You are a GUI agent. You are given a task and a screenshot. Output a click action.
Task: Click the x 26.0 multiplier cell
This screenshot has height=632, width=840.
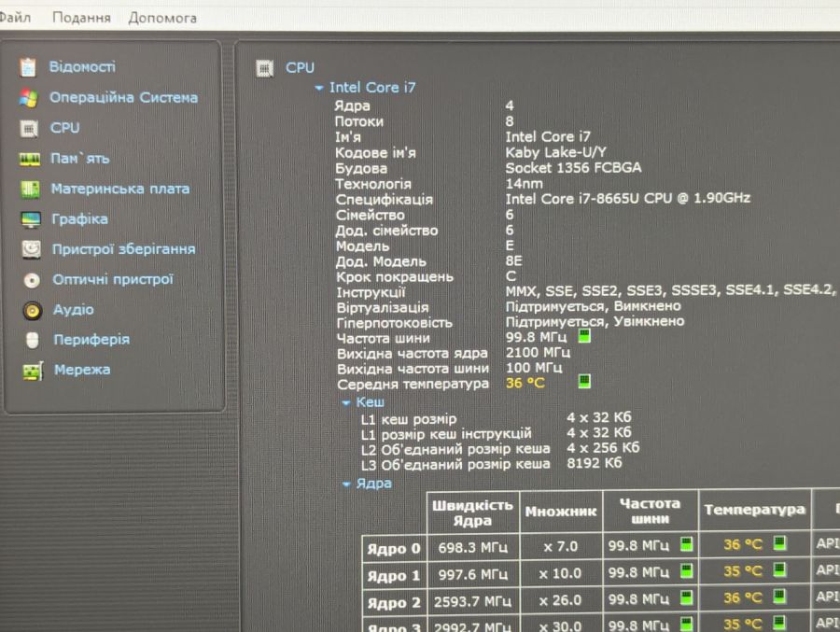[560, 600]
